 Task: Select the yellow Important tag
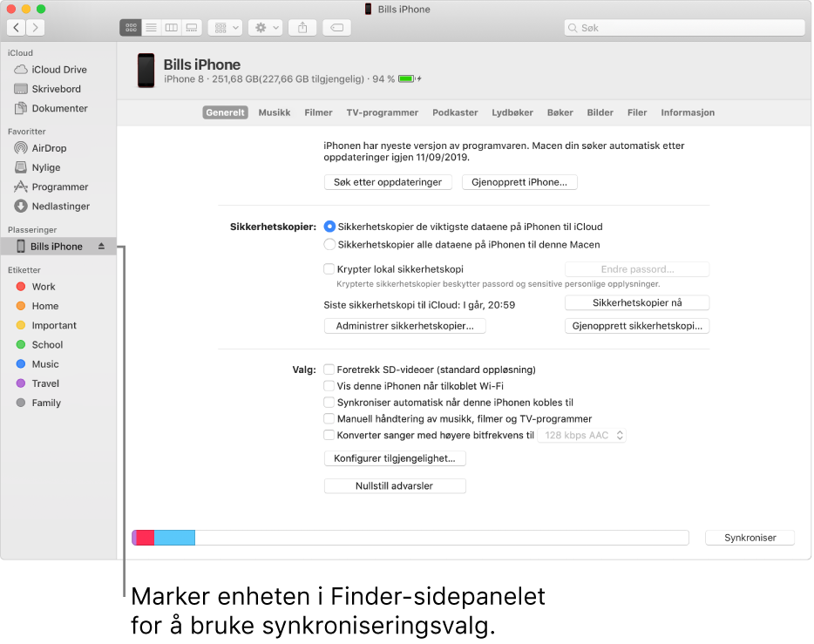tap(58, 325)
